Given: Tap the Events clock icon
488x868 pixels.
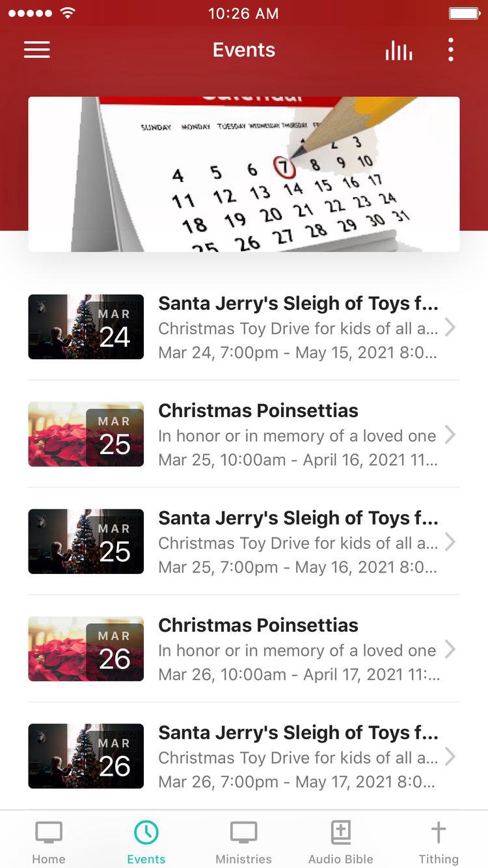Looking at the screenshot, I should pyautogui.click(x=146, y=832).
